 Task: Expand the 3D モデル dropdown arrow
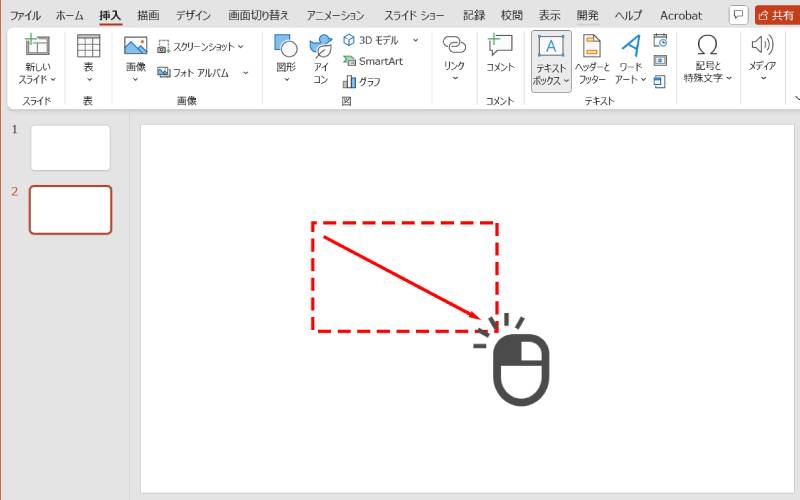(x=415, y=40)
